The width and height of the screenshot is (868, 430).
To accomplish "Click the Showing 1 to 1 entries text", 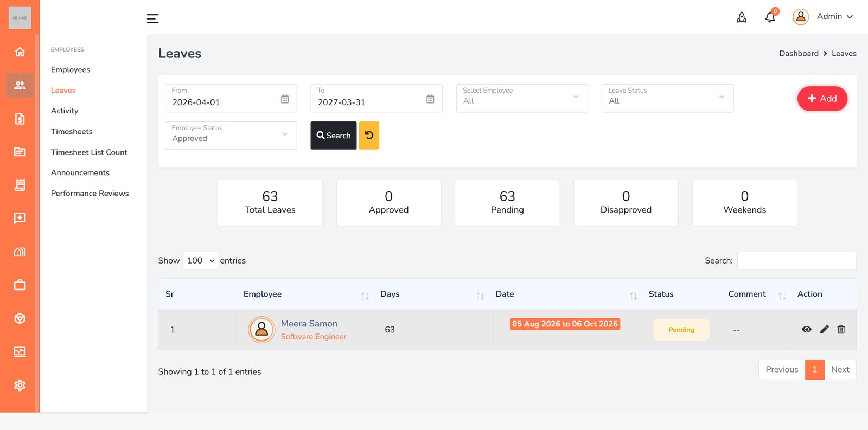I will tap(209, 372).
